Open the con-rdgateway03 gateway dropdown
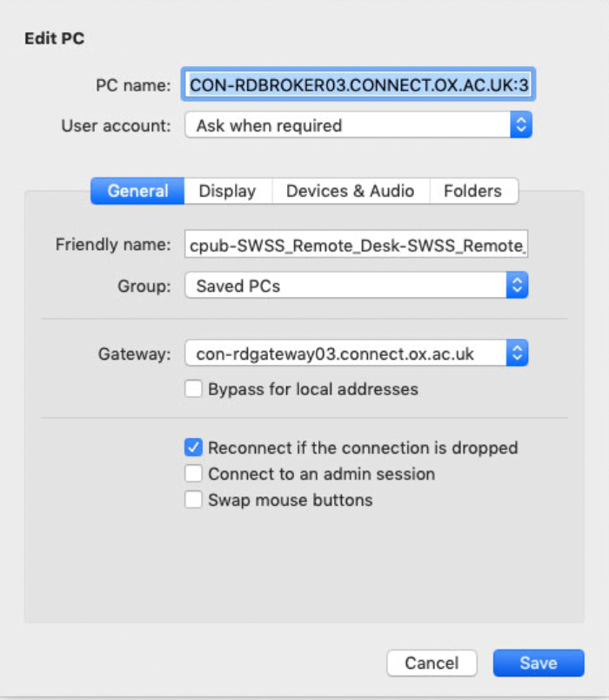The image size is (609, 700). (x=346, y=354)
